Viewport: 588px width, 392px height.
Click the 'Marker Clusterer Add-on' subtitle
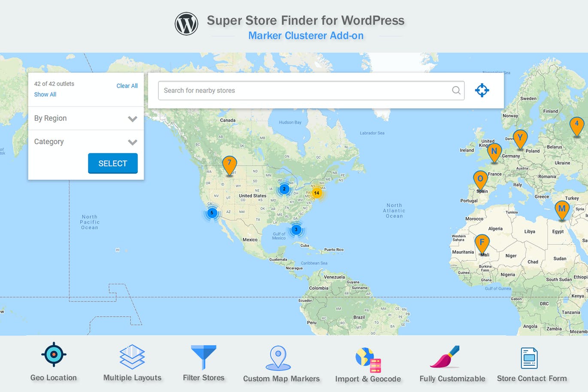[x=306, y=36]
